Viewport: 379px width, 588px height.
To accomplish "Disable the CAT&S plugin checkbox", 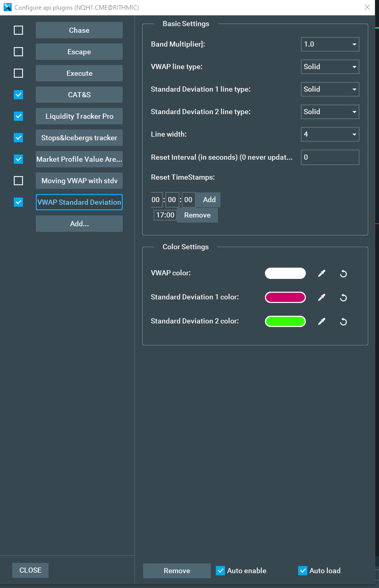I will tap(18, 95).
